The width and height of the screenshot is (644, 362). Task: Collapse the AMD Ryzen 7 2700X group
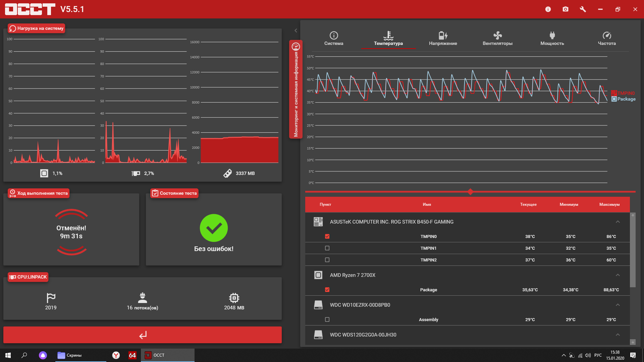coord(618,275)
